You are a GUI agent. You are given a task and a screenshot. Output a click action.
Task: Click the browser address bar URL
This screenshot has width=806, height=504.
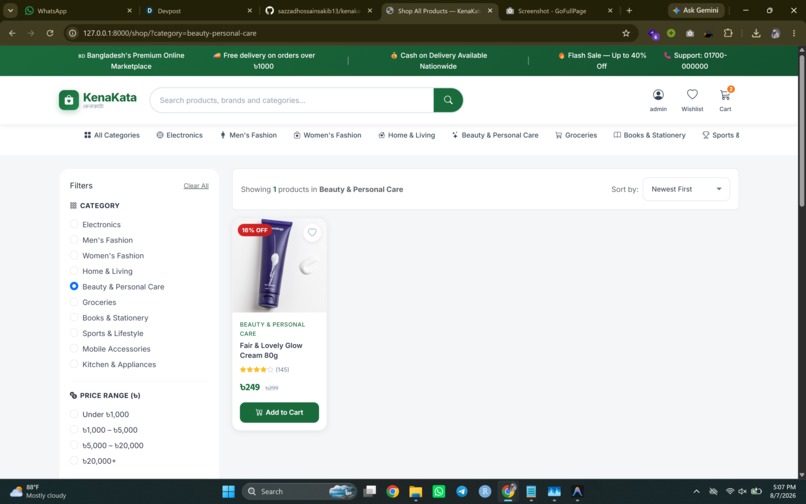click(170, 33)
